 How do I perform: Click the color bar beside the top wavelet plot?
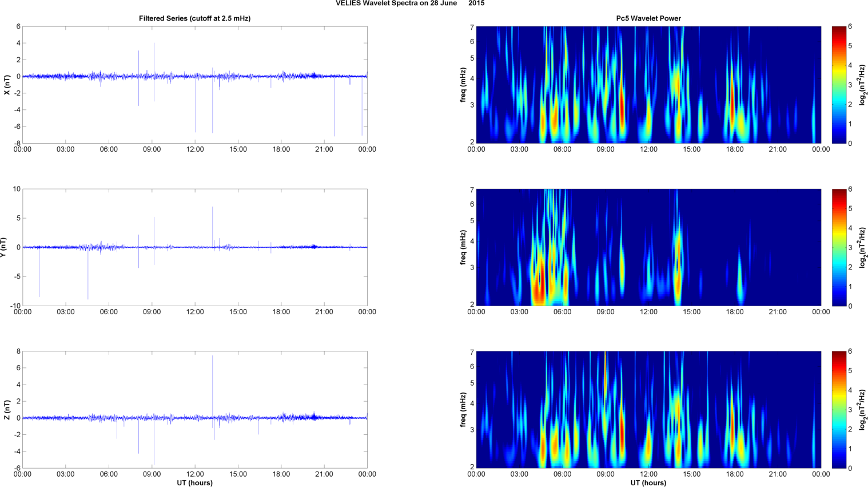coord(839,85)
